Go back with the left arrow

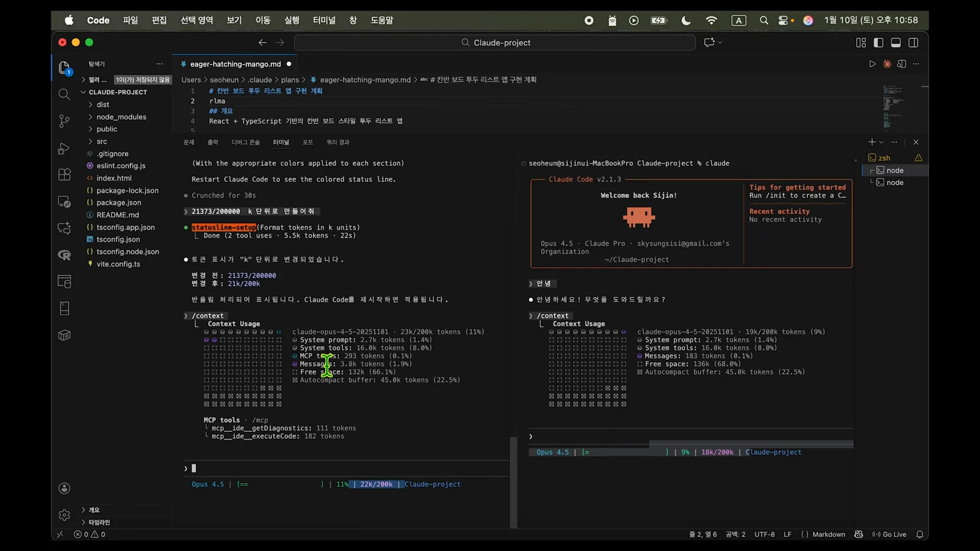(x=262, y=42)
